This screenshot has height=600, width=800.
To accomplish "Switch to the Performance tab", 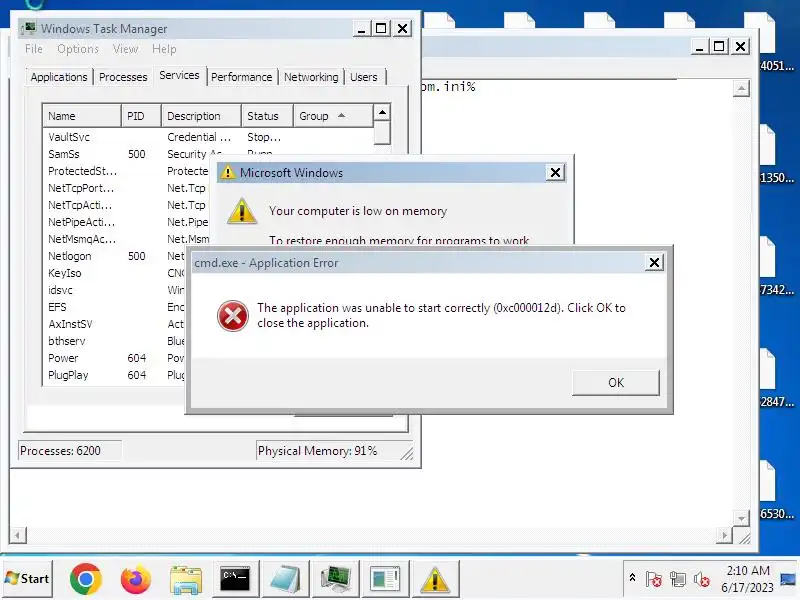I will click(241, 77).
